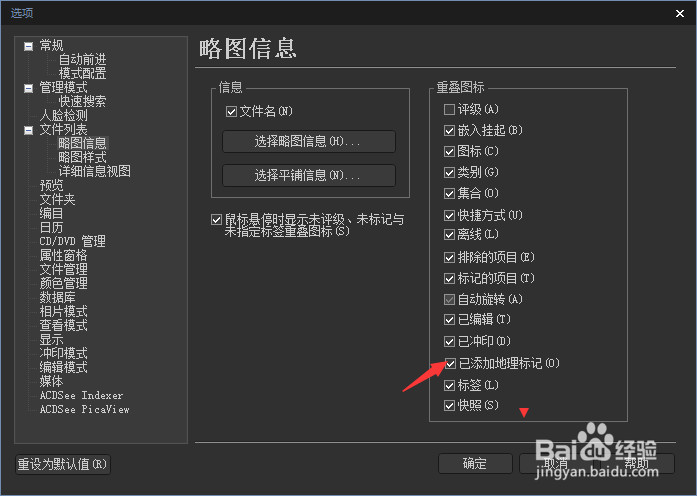697x496 pixels.
Task: Go to 人脸检测 options page
Action: coord(64,116)
